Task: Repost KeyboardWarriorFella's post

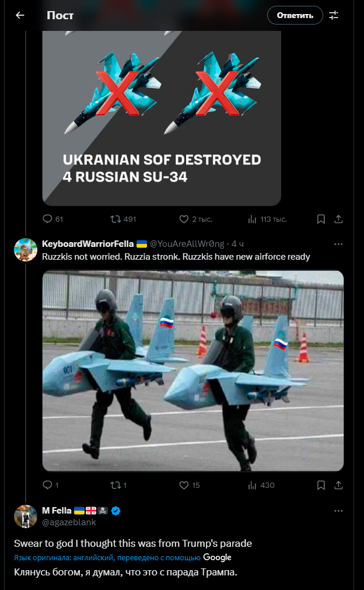Action: pos(118,486)
